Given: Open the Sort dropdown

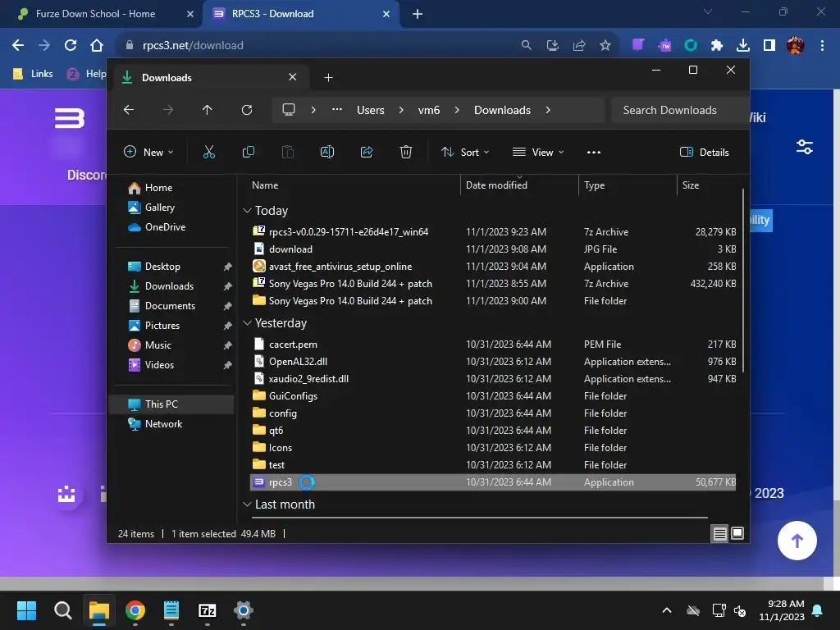Looking at the screenshot, I should tap(464, 152).
